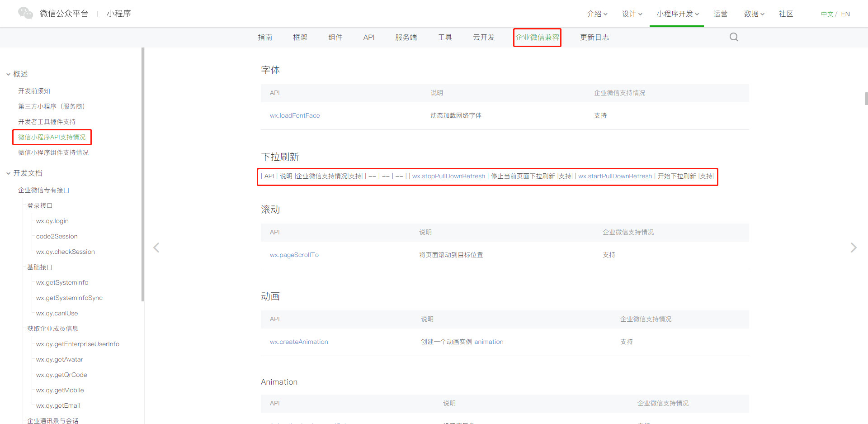The width and height of the screenshot is (868, 424).
Task: Select 登录接口 tree node
Action: [x=40, y=205]
